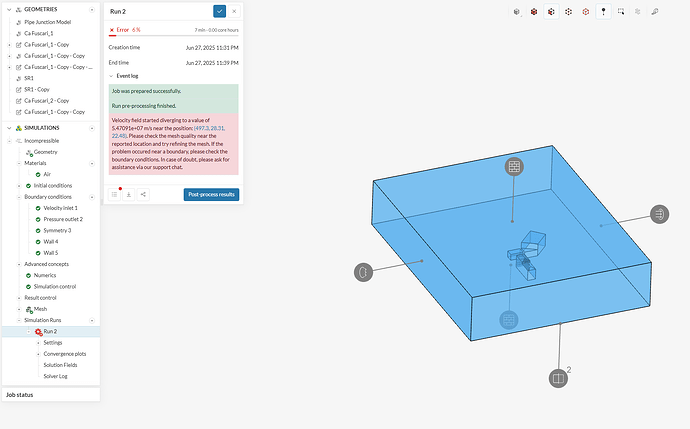Click the share icon in Run 2 panel
This screenshot has width=690, height=429.
click(143, 194)
